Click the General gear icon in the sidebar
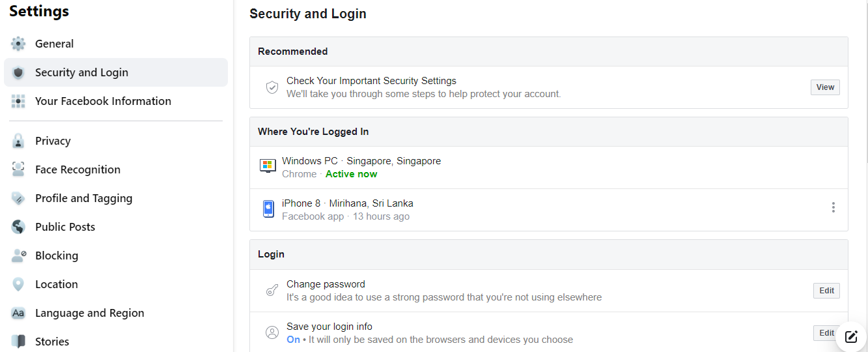Image resolution: width=868 pixels, height=352 pixels. tap(18, 44)
